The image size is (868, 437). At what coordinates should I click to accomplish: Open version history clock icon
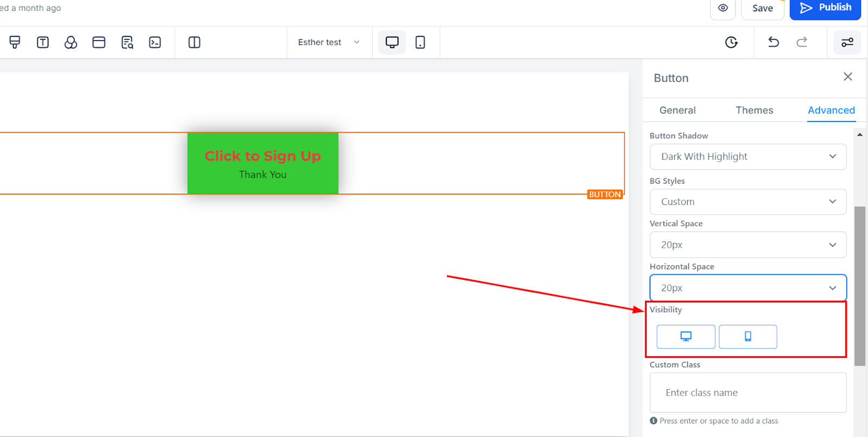click(x=731, y=42)
